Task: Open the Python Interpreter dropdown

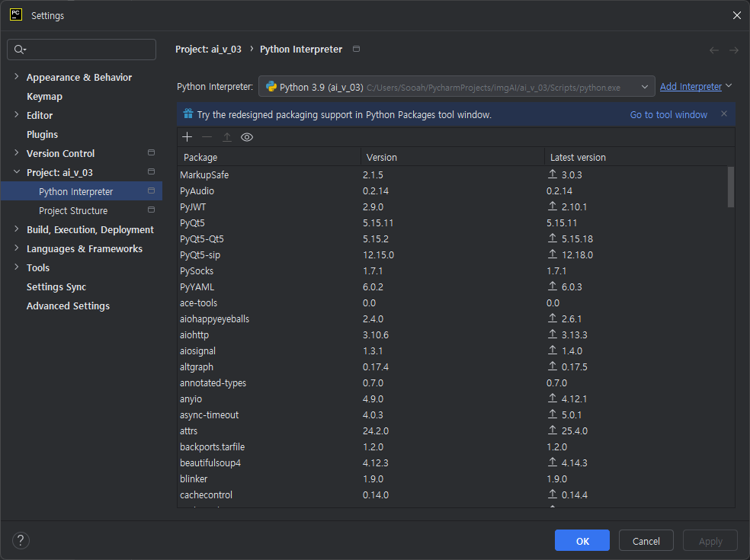Action: (x=457, y=87)
